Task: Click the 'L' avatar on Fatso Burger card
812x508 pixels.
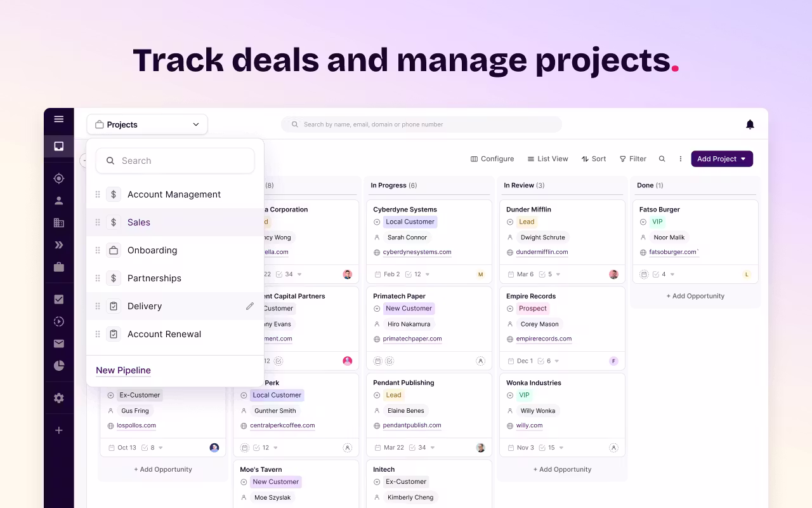Action: [x=747, y=274]
